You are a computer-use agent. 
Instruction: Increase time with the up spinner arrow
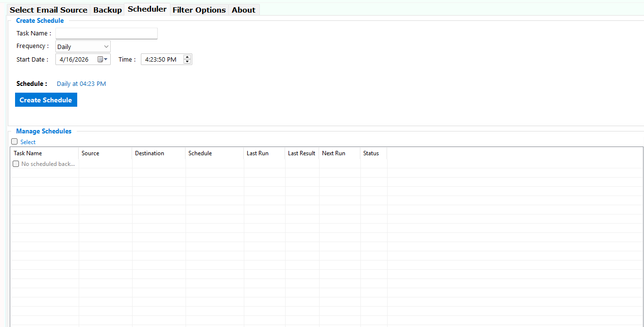[187, 57]
